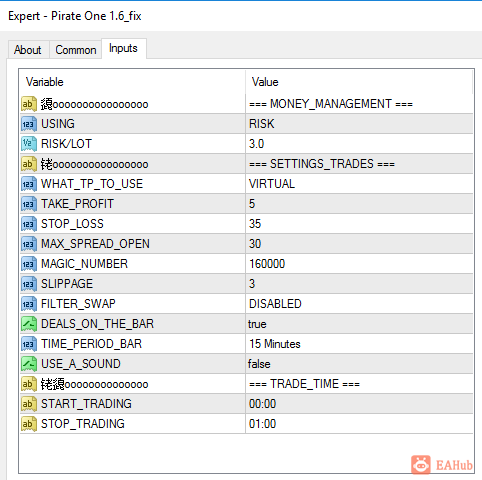Select the Inputs tab
This screenshot has width=482, height=480.
coord(123,49)
